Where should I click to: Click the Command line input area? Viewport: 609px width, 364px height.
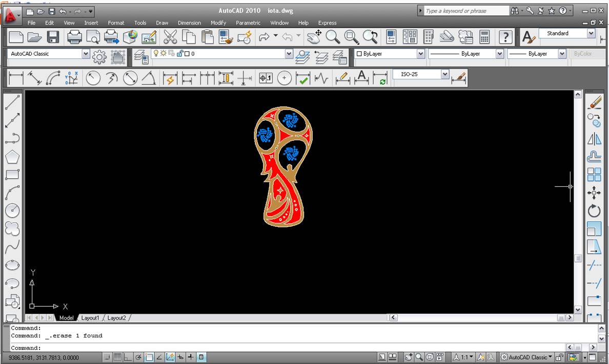coord(288,348)
